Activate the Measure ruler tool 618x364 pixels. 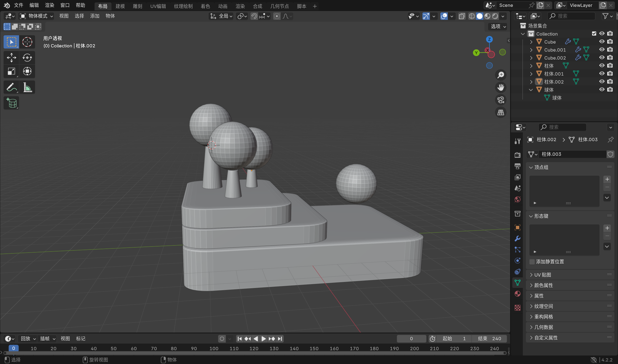pyautogui.click(x=27, y=87)
